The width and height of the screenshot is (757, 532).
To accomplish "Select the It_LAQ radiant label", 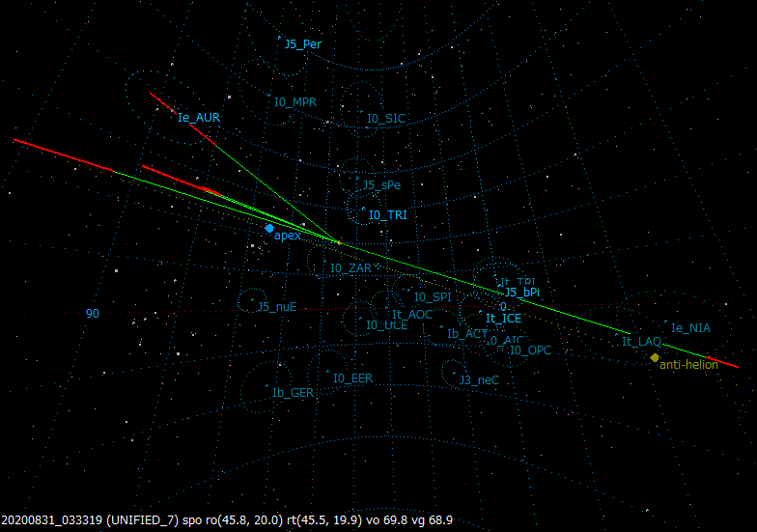I will (x=641, y=342).
